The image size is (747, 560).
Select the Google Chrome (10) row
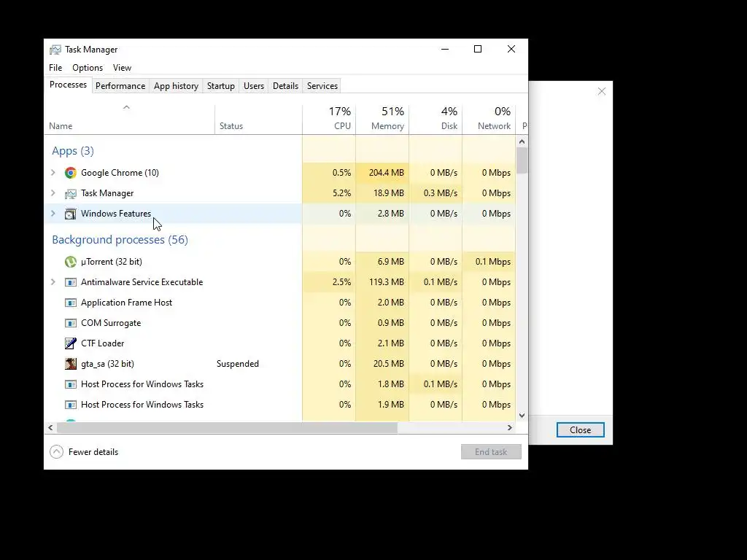280,173
